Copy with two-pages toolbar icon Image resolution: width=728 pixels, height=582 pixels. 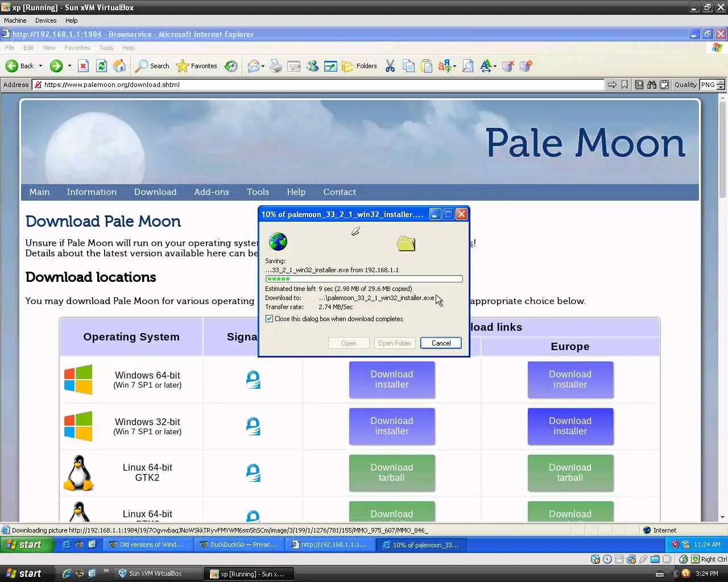click(408, 66)
